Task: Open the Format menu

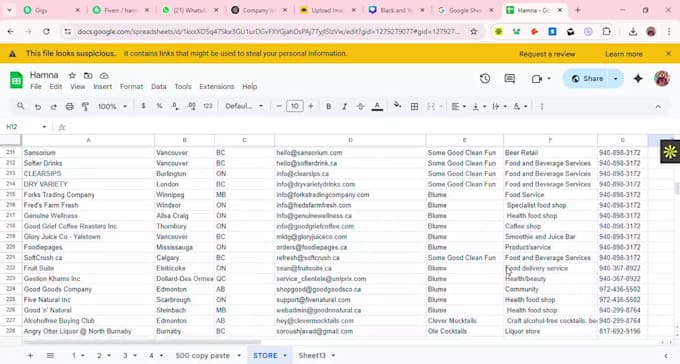Action: (131, 86)
